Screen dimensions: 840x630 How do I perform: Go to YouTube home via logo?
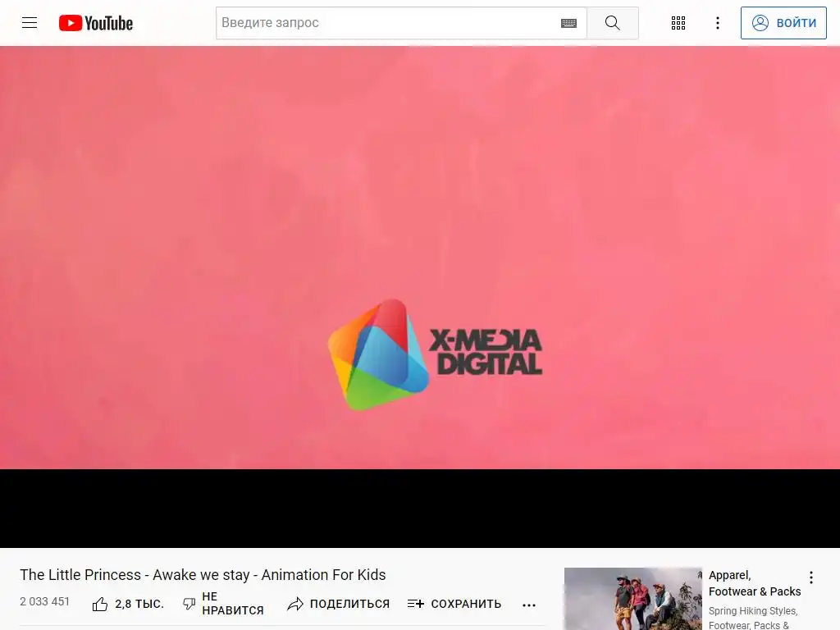[x=96, y=23]
